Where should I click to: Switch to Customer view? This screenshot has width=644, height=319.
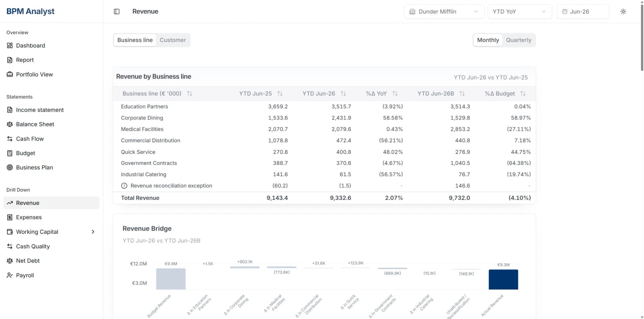coord(173,40)
